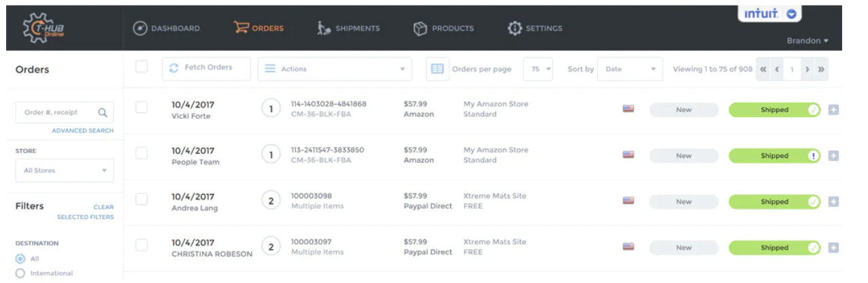Image resolution: width=868 pixels, height=283 pixels.
Task: Click order number 113-2411547-3833850
Action: click(x=328, y=150)
